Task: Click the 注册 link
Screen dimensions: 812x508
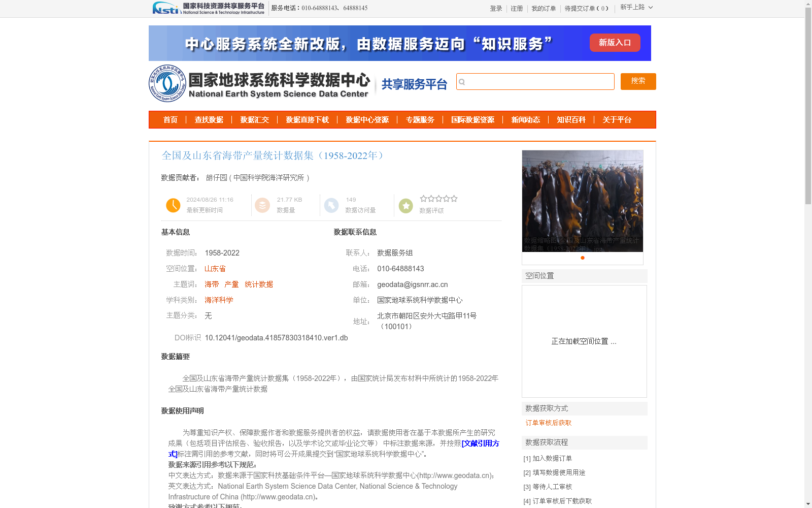Action: pos(517,9)
